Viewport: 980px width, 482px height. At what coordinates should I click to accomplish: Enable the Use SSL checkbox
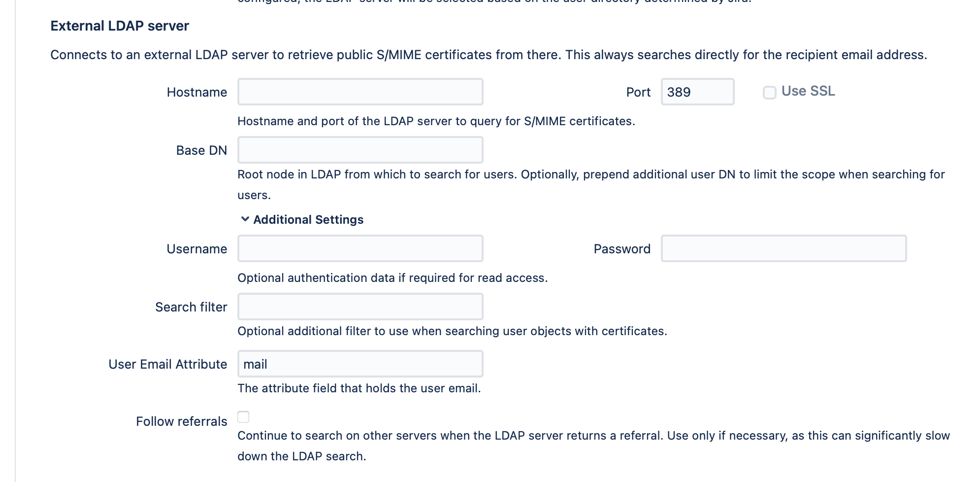[x=769, y=92]
